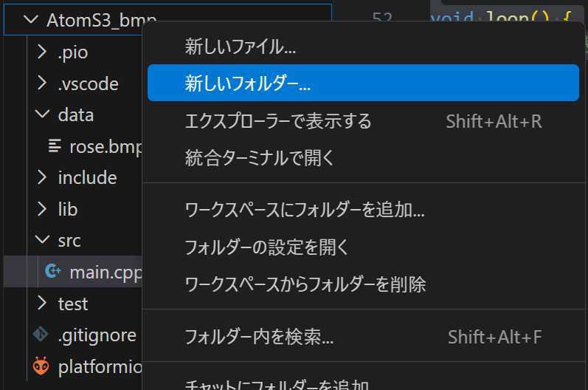Click フォルダー内を検索... menu entry

click(259, 338)
